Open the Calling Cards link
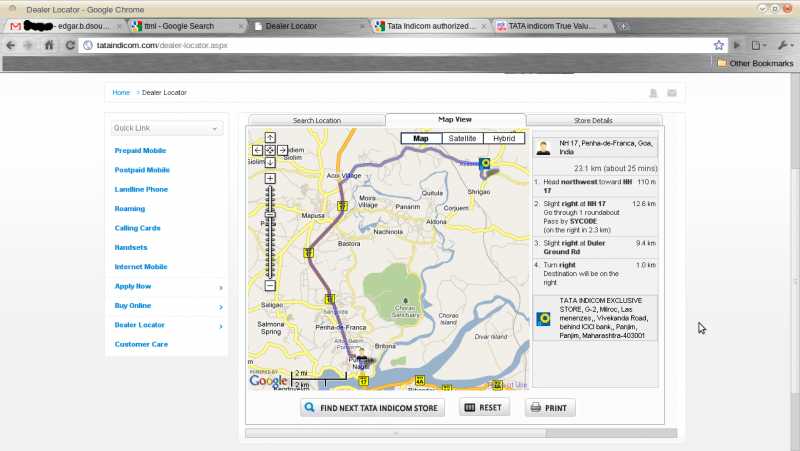The height and width of the screenshot is (451, 800). 137,228
